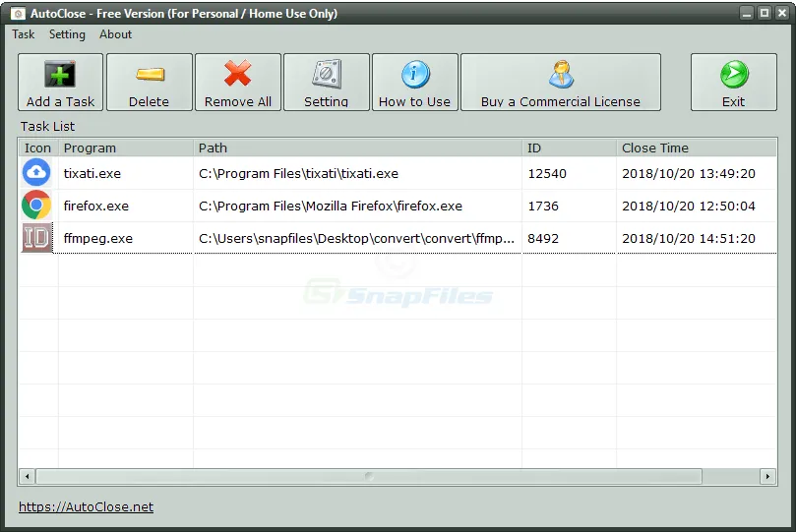Click close time 2018/10/20 14:51:20
This screenshot has height=532, width=796.
click(689, 238)
